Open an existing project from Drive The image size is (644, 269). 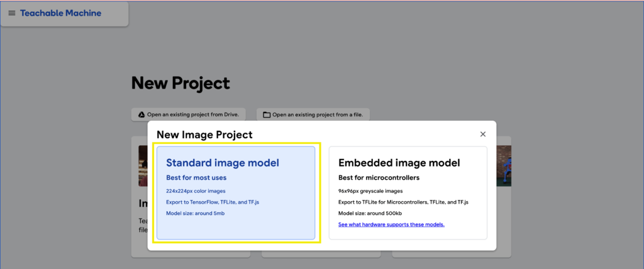(x=190, y=114)
